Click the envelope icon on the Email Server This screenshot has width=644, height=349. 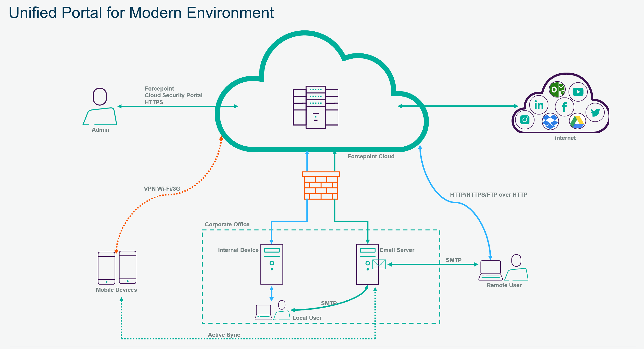pos(379,264)
